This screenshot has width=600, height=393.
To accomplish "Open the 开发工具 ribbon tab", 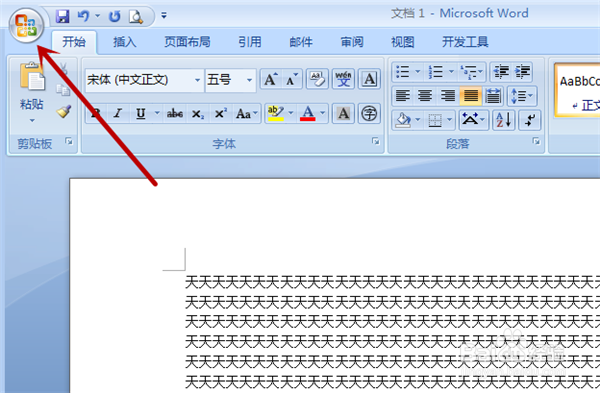I will tap(465, 41).
